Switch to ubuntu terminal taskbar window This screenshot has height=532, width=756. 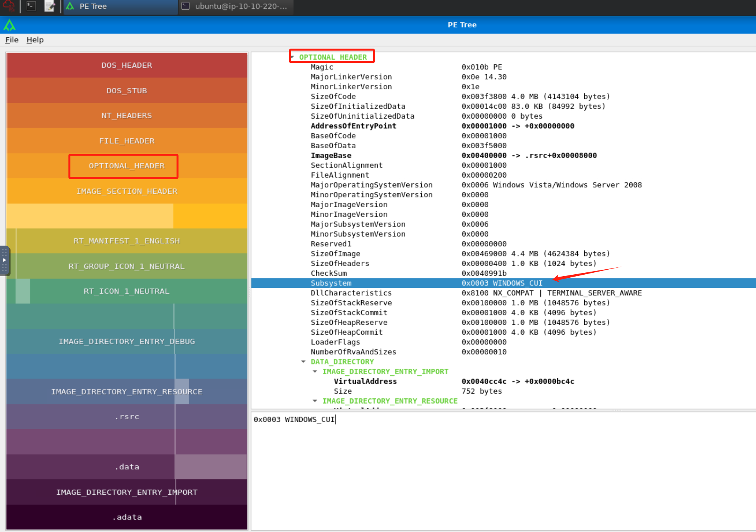(236, 7)
